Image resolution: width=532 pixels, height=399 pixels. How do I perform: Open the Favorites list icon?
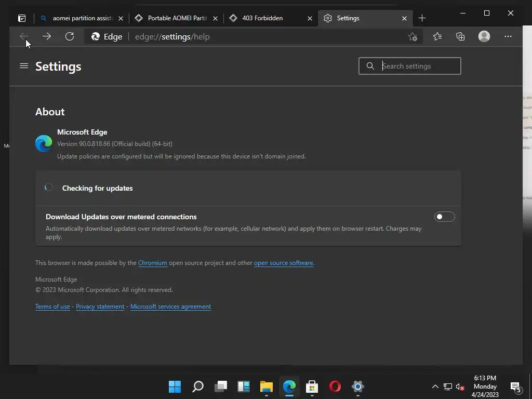pyautogui.click(x=437, y=36)
